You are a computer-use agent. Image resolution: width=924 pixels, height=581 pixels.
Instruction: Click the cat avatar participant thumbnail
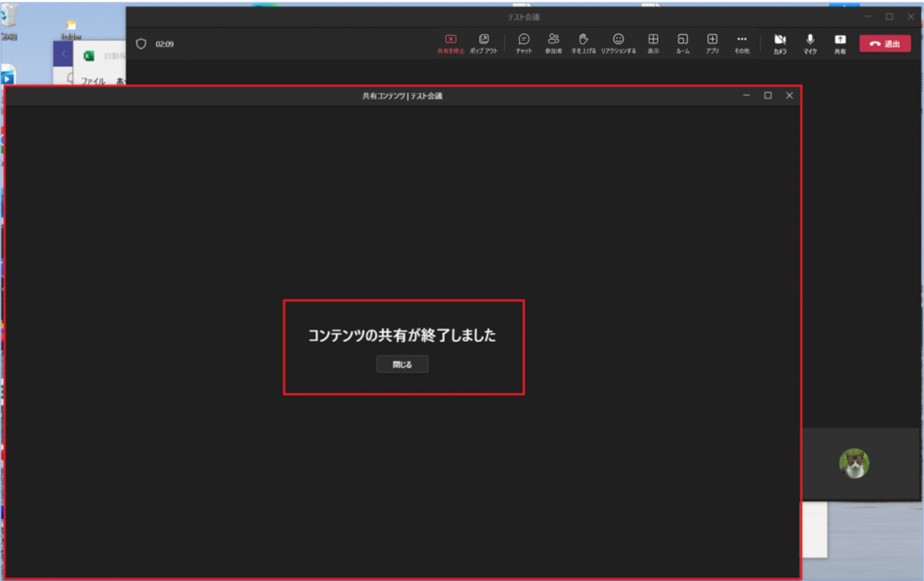pos(854,464)
